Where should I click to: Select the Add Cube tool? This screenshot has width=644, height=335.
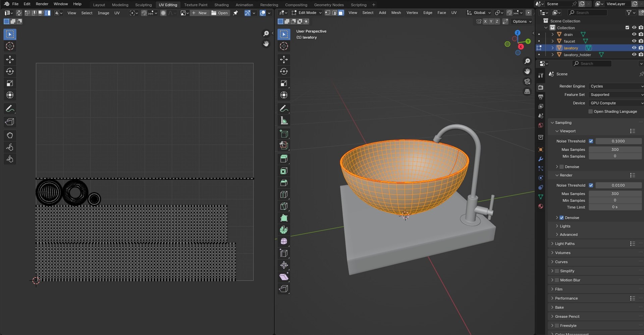coord(284,134)
